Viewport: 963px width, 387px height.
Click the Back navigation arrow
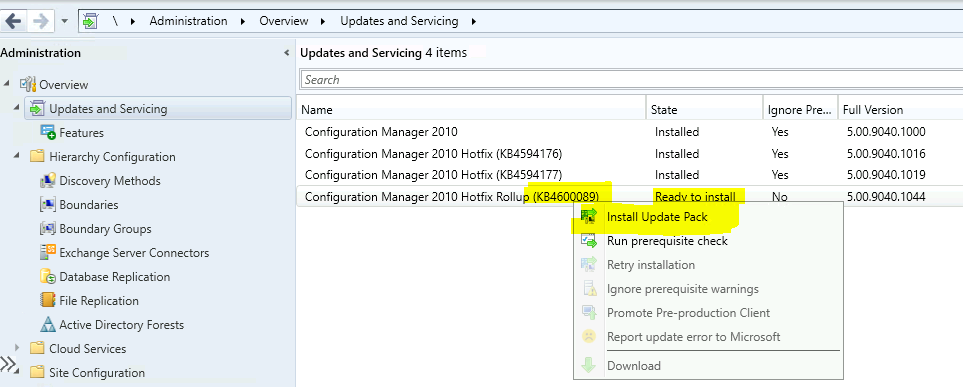[13, 22]
